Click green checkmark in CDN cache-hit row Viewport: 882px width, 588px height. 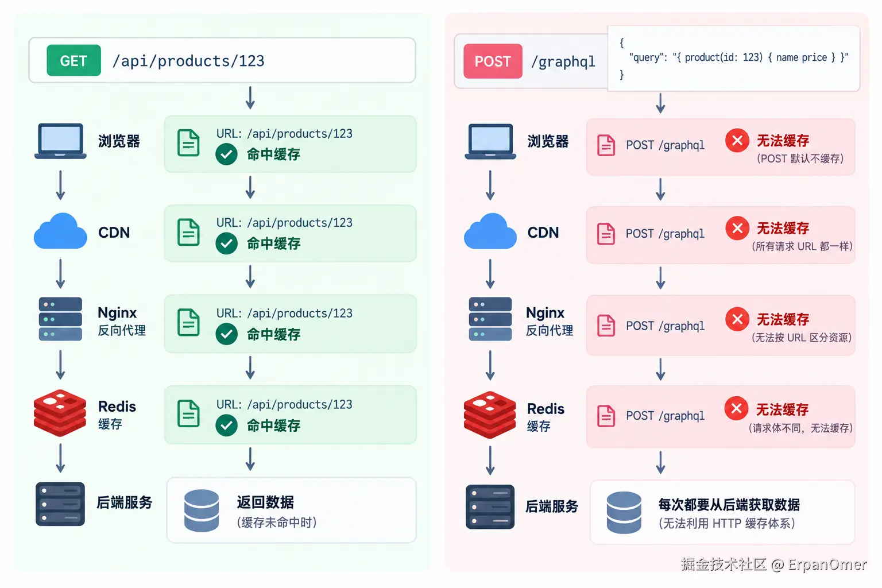point(227,243)
